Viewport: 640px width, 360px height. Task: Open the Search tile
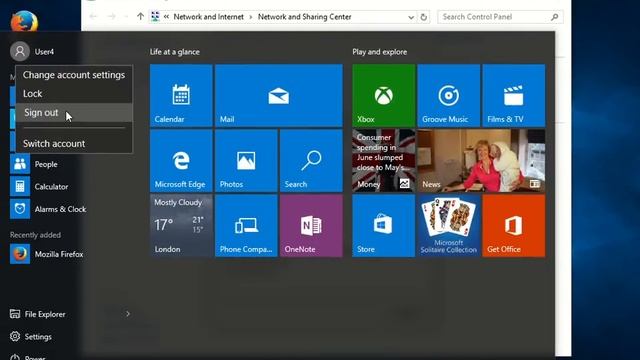pyautogui.click(x=311, y=160)
